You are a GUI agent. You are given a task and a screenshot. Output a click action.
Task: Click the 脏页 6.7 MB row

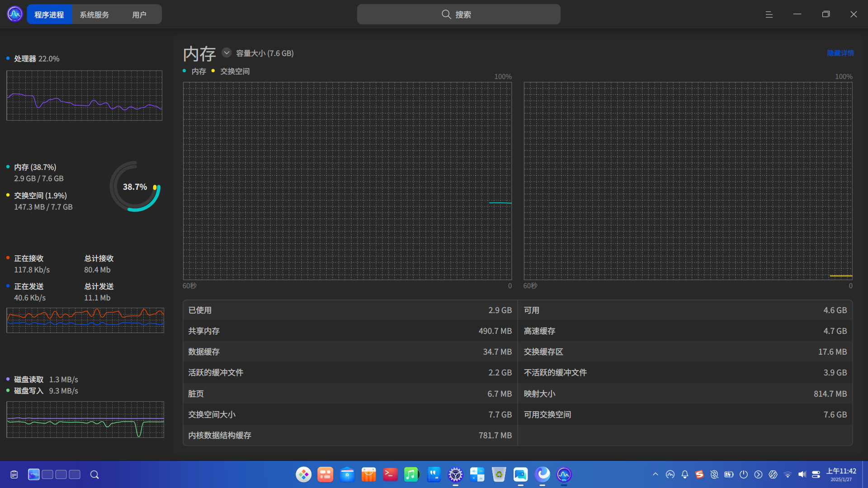pos(350,394)
